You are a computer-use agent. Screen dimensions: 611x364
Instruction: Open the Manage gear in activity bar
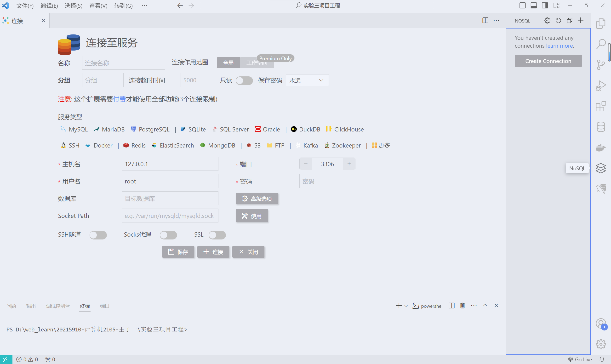(x=601, y=344)
